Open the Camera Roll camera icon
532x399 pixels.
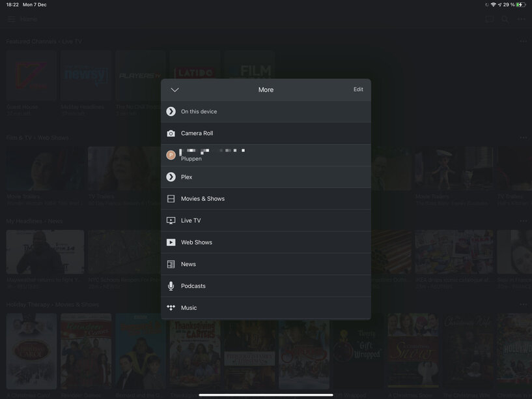pyautogui.click(x=171, y=134)
